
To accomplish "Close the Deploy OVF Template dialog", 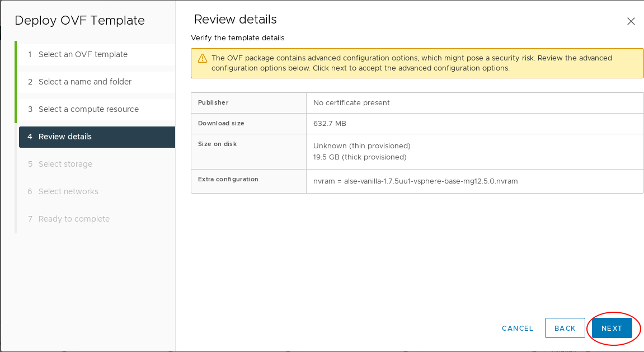I will 631,21.
